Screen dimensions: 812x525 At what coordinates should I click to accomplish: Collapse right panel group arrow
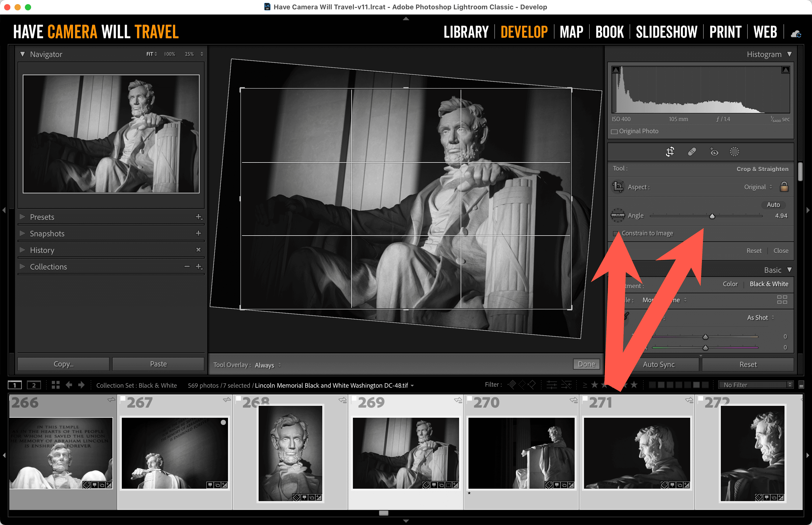pos(808,210)
